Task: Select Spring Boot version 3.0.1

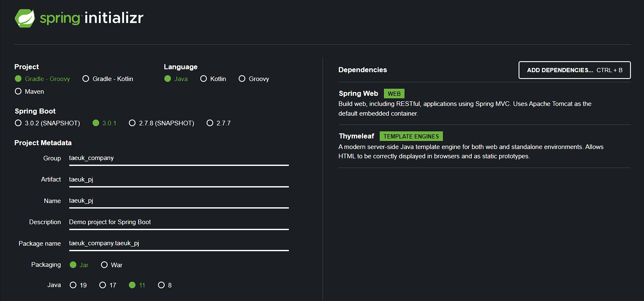Action: [x=104, y=123]
